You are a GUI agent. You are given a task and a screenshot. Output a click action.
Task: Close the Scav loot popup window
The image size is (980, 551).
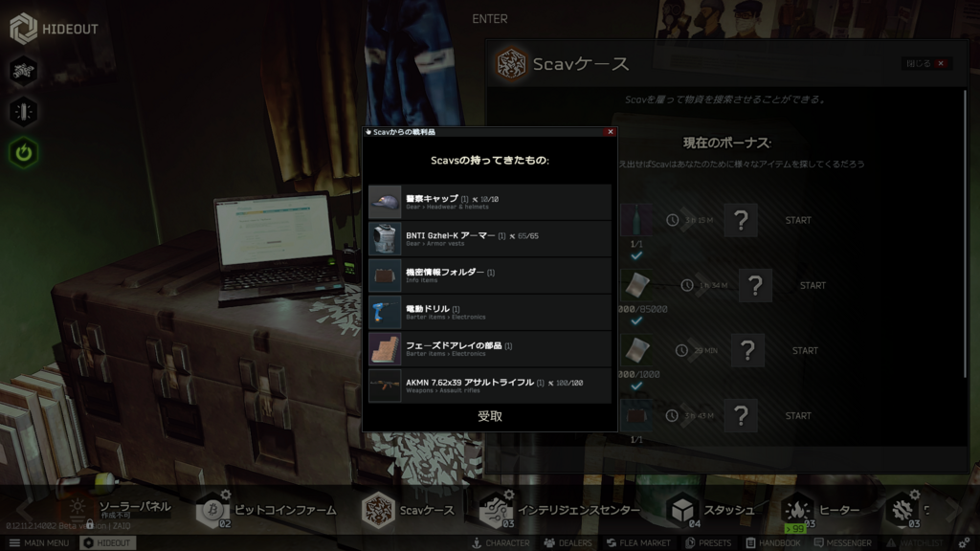click(x=610, y=132)
